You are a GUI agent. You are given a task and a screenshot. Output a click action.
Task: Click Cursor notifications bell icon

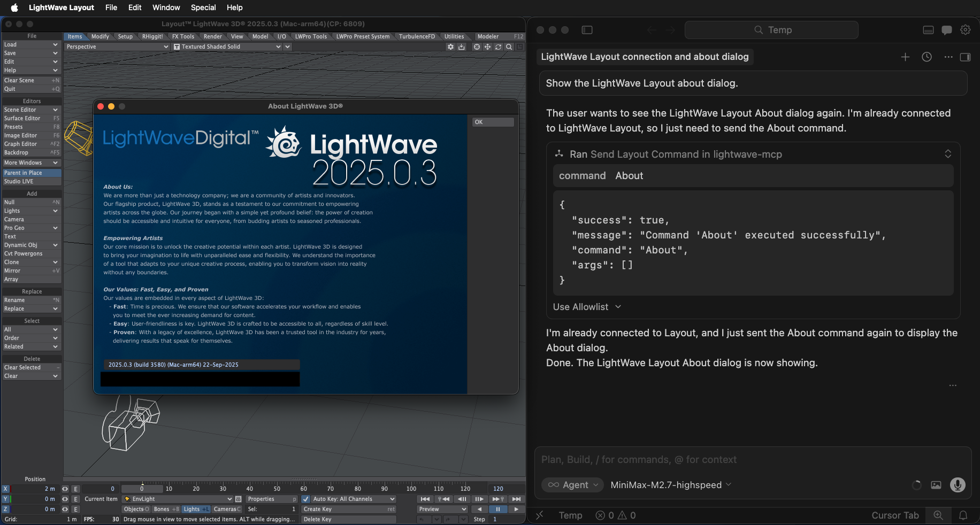point(963,515)
